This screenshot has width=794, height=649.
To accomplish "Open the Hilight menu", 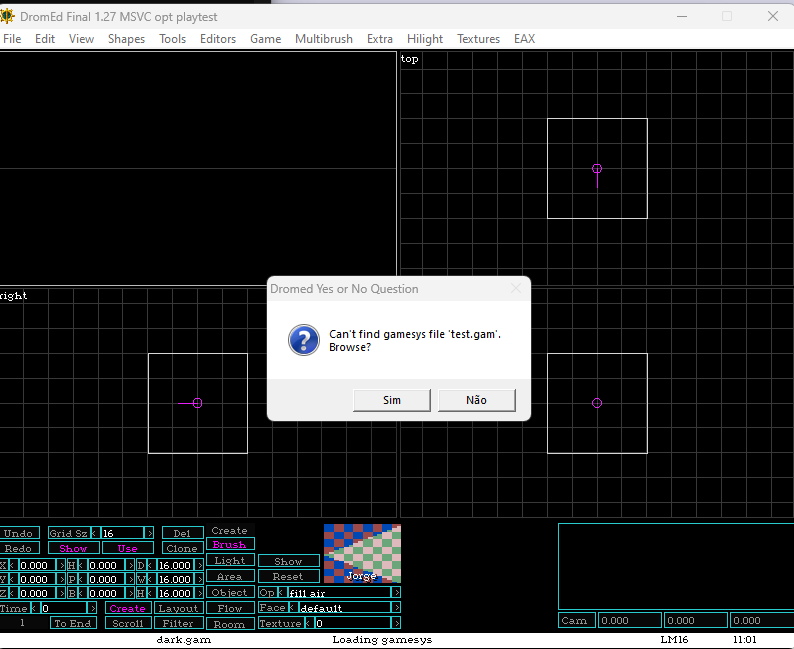I will [x=425, y=39].
